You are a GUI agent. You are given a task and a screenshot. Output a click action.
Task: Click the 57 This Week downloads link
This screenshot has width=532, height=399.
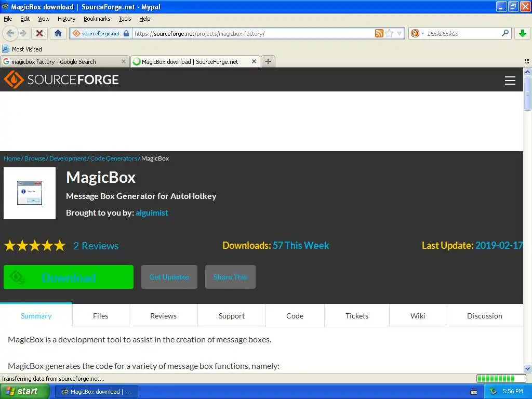[x=301, y=245]
